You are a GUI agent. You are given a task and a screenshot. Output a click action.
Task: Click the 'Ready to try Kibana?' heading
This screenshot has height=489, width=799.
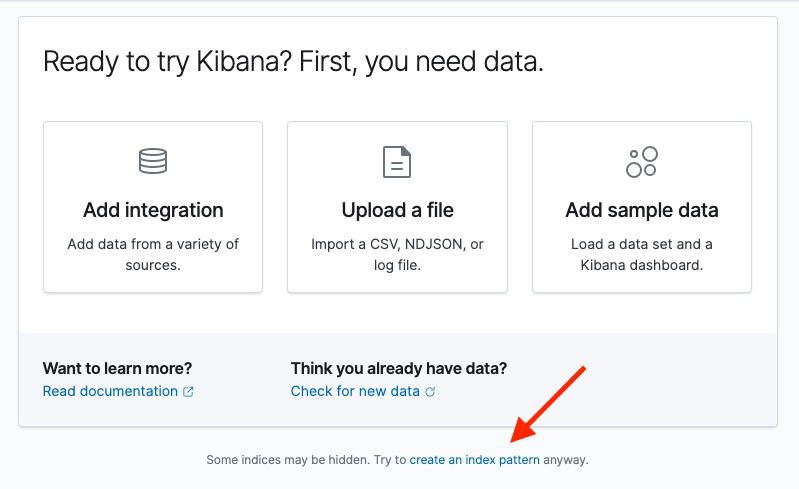coord(293,62)
